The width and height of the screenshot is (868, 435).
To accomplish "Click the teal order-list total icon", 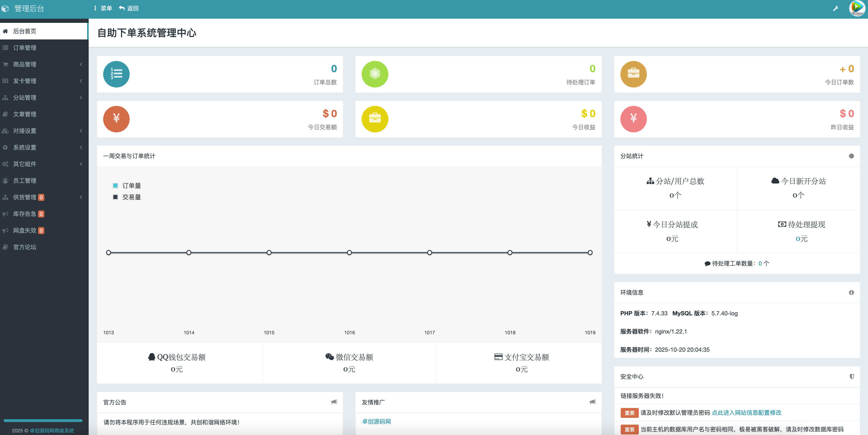I will point(116,74).
